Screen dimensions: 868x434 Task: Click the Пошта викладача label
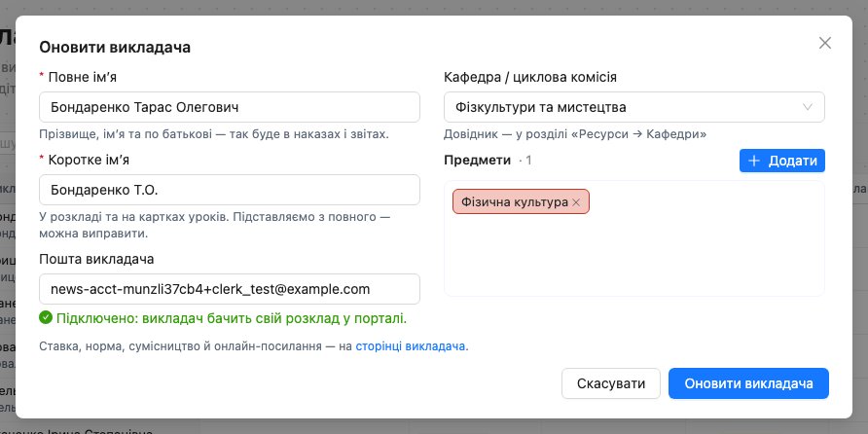(96, 259)
